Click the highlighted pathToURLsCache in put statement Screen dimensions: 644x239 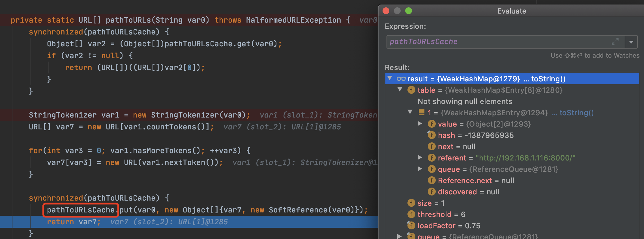[81, 210]
